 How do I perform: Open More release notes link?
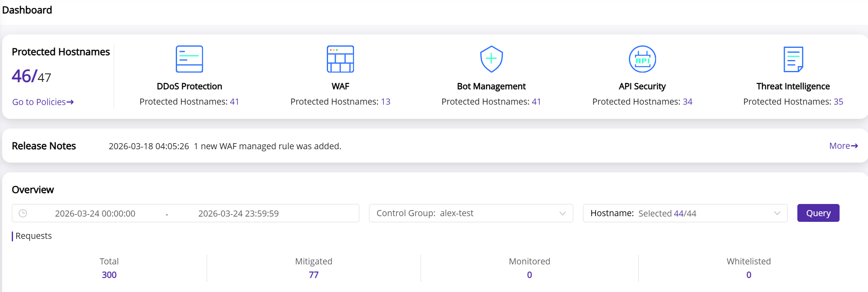click(x=843, y=146)
